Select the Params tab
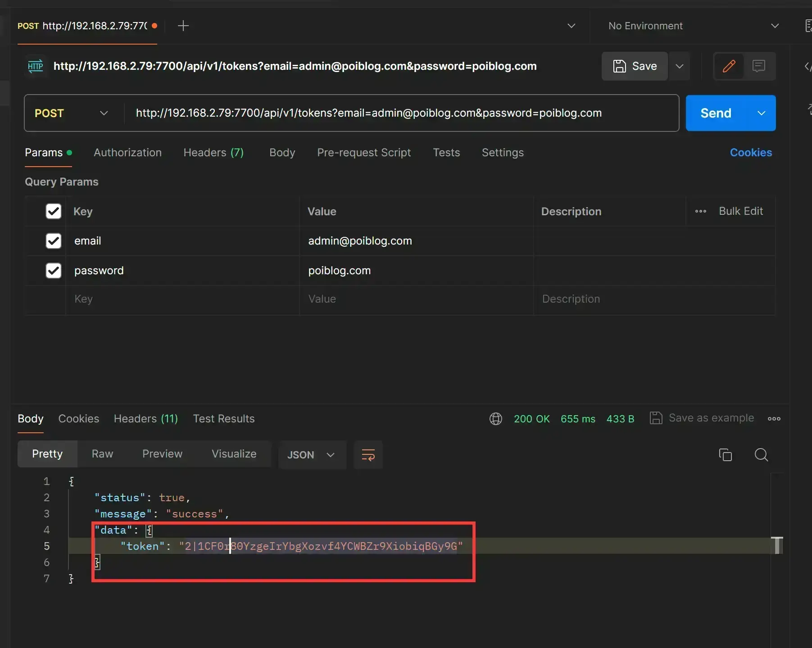The image size is (812, 648). pos(48,153)
